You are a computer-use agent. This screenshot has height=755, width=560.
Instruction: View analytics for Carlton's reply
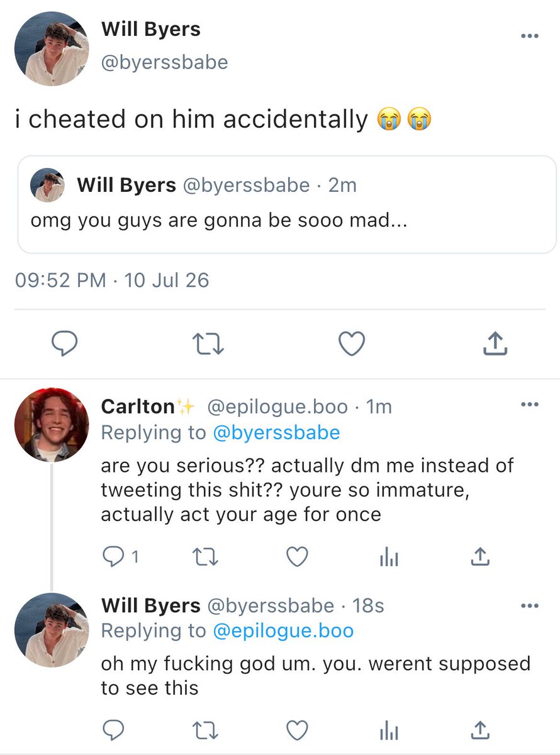[x=388, y=557]
